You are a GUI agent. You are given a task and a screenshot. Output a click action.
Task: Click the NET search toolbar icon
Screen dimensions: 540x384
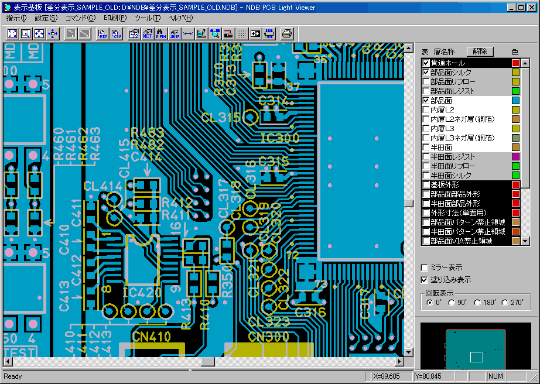(x=147, y=34)
